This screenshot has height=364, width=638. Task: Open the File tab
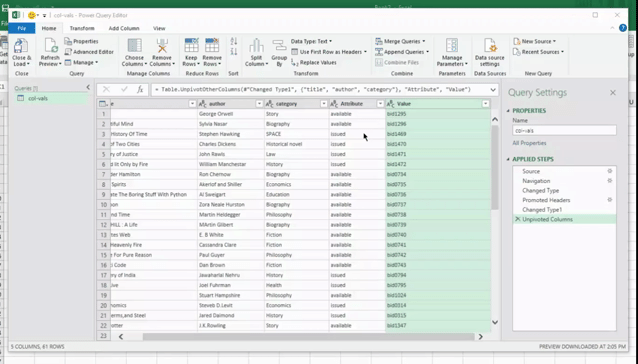(x=22, y=28)
